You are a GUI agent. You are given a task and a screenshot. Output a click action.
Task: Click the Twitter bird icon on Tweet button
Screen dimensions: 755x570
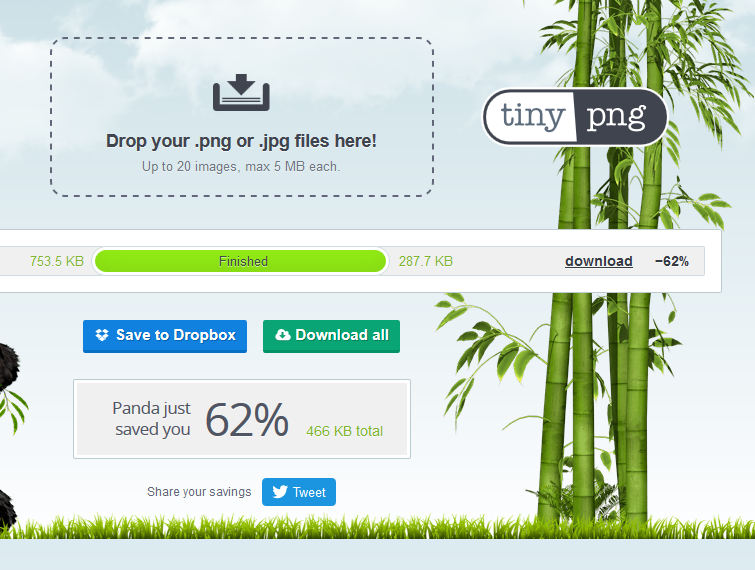[x=280, y=492]
